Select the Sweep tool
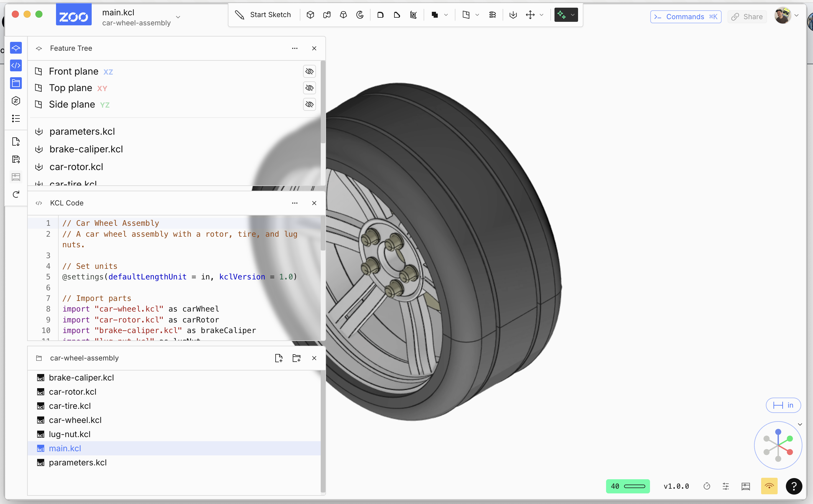 coord(327,15)
